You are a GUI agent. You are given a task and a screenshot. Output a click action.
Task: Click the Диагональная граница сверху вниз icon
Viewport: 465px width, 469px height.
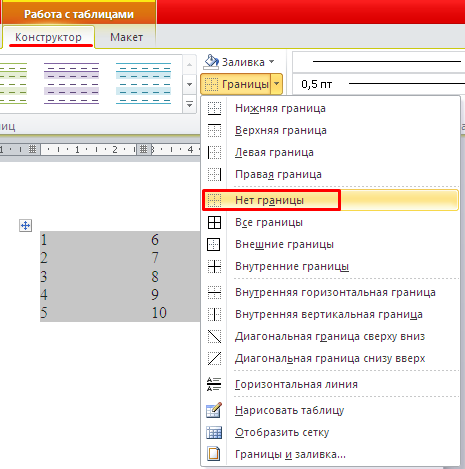point(214,336)
